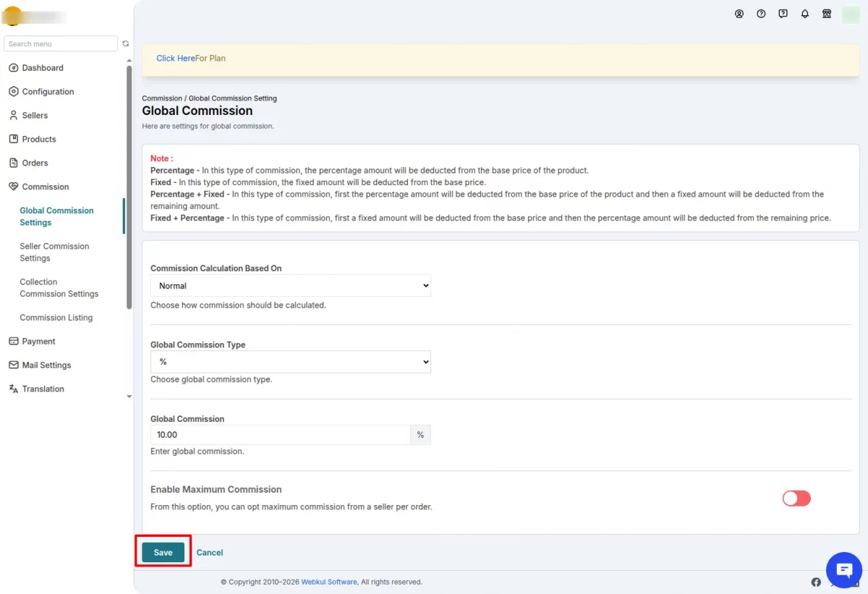The height and width of the screenshot is (594, 868).
Task: Select Global Commission Settings submenu
Action: pyautogui.click(x=56, y=216)
